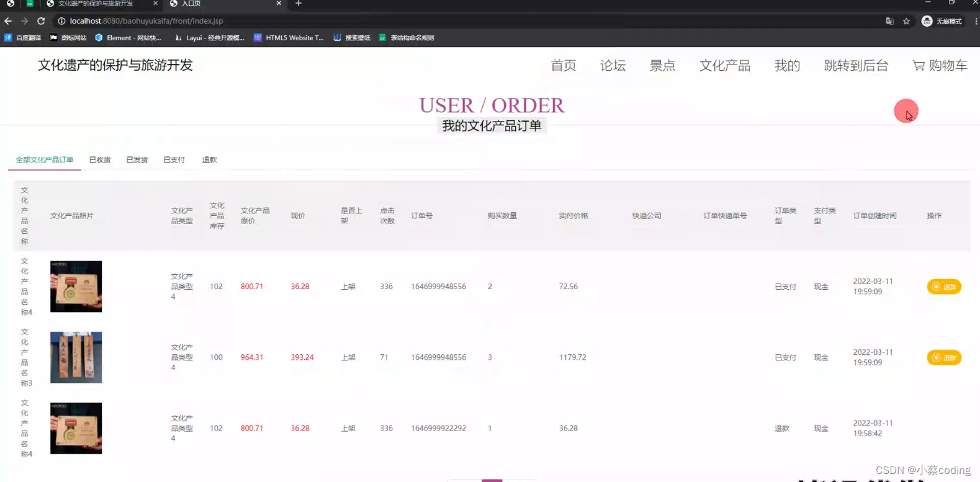Image resolution: width=980 pixels, height=482 pixels.
Task: Click paid price 72.56
Action: tap(568, 287)
